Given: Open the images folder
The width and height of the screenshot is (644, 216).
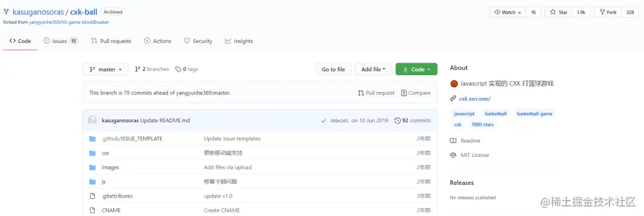Looking at the screenshot, I should pos(110,168).
